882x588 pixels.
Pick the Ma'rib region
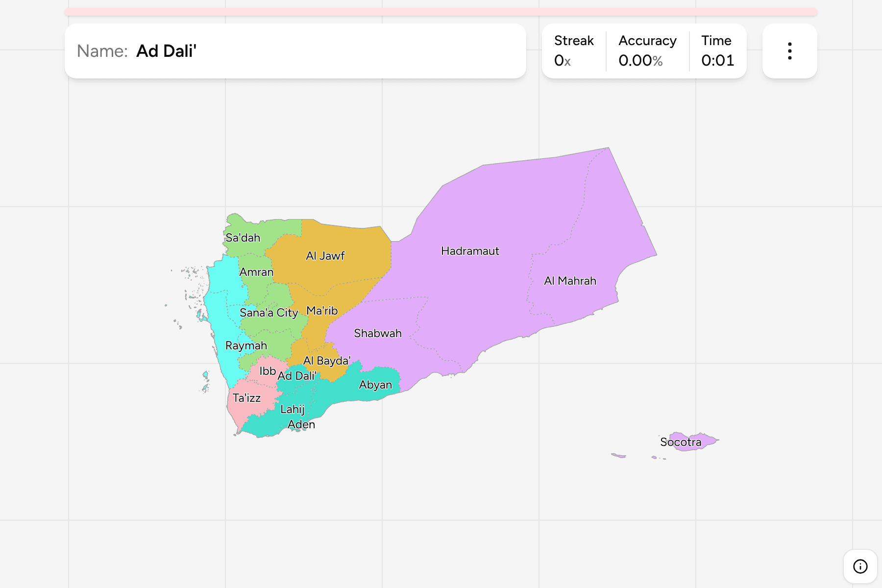click(x=322, y=311)
